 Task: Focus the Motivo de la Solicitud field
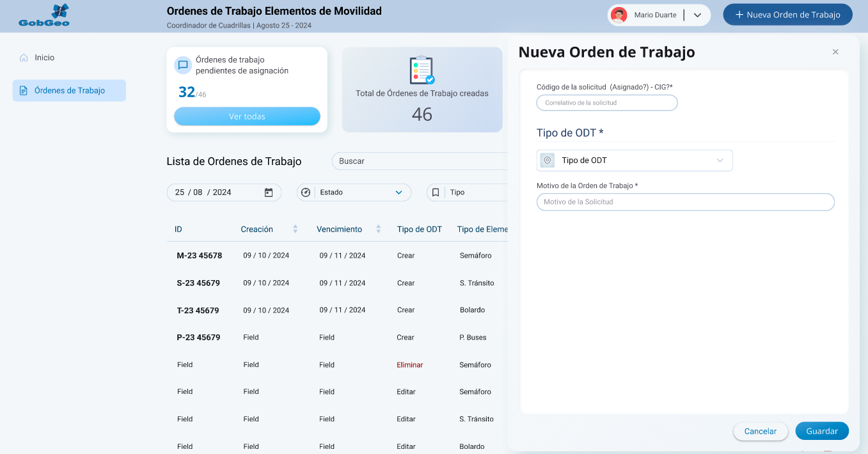pos(685,202)
